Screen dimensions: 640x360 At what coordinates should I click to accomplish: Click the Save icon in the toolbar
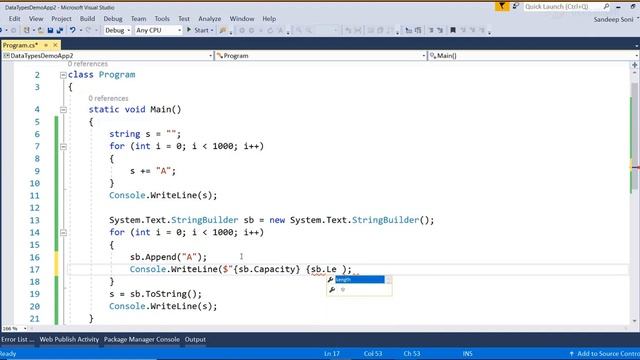[51, 30]
